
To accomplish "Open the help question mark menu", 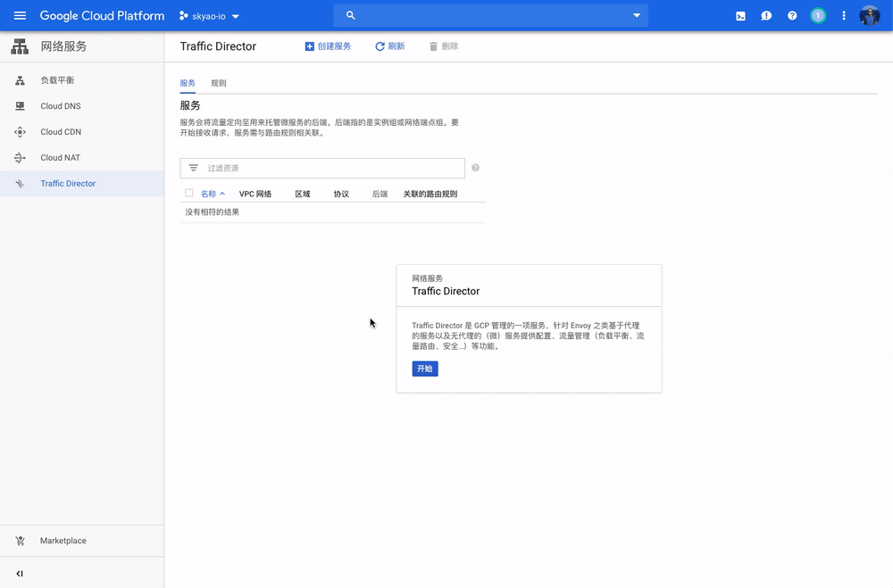I will click(792, 16).
